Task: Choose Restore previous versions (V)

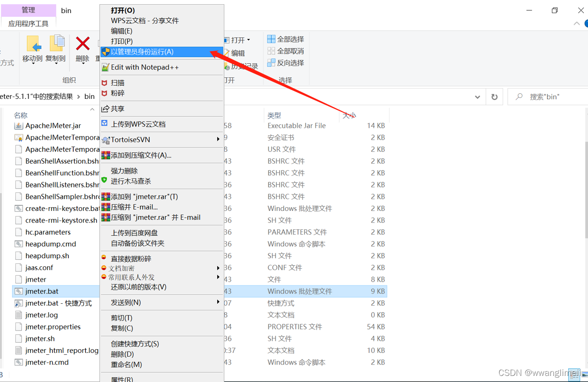Action: (138, 287)
